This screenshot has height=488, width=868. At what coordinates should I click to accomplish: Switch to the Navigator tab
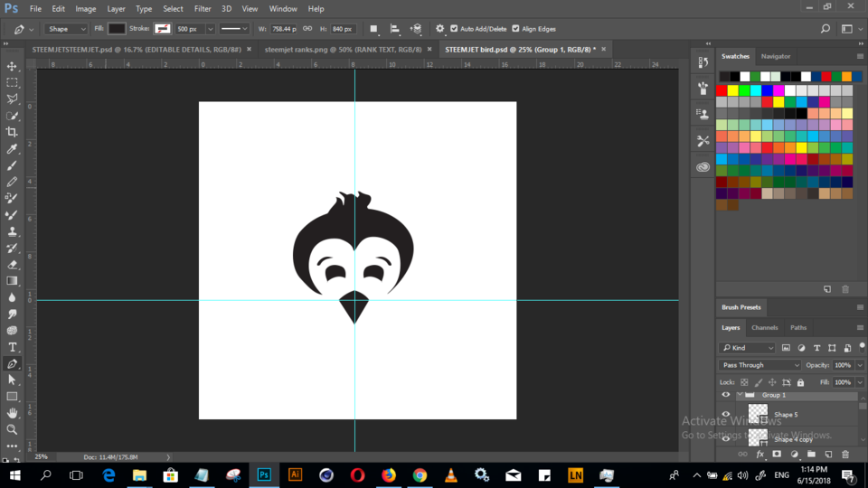[x=776, y=56]
